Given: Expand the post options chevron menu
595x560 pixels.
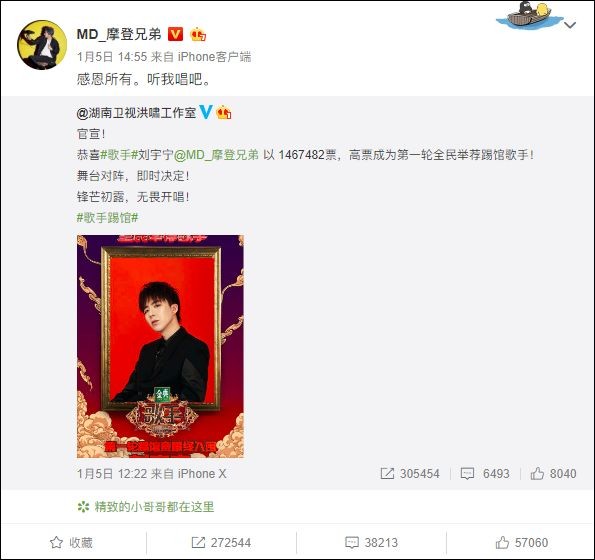Looking at the screenshot, I should pyautogui.click(x=570, y=25).
